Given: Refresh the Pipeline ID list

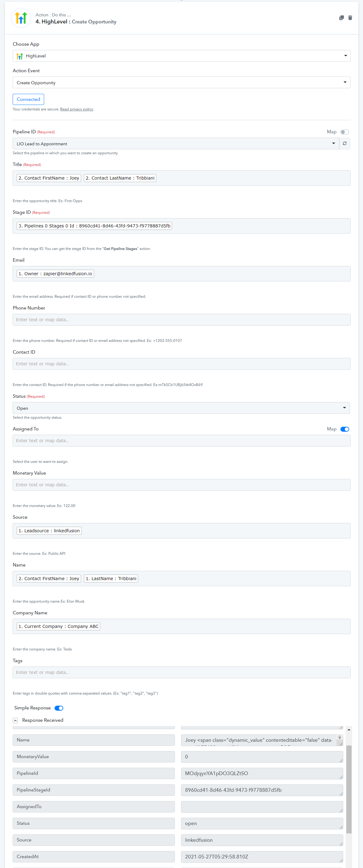Looking at the screenshot, I should (x=344, y=143).
